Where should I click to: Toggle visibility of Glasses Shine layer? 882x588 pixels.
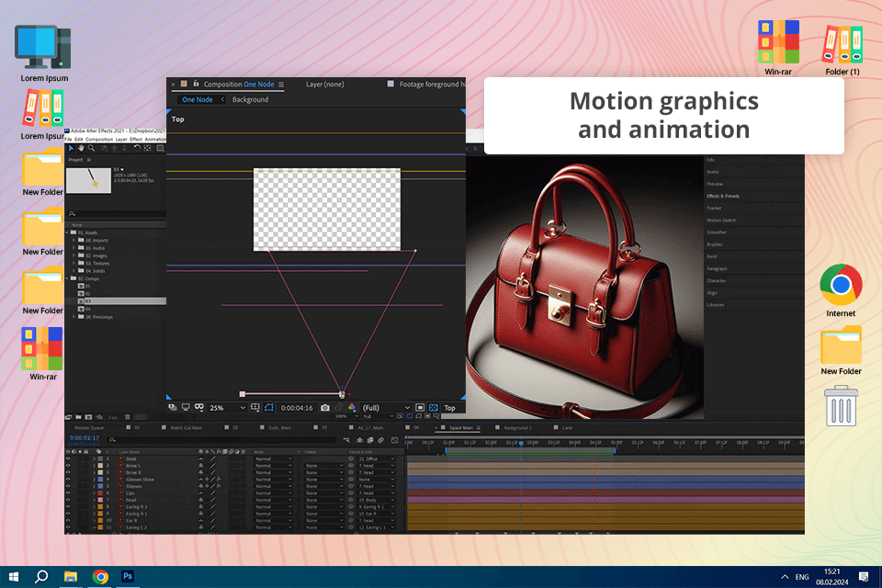point(68,480)
